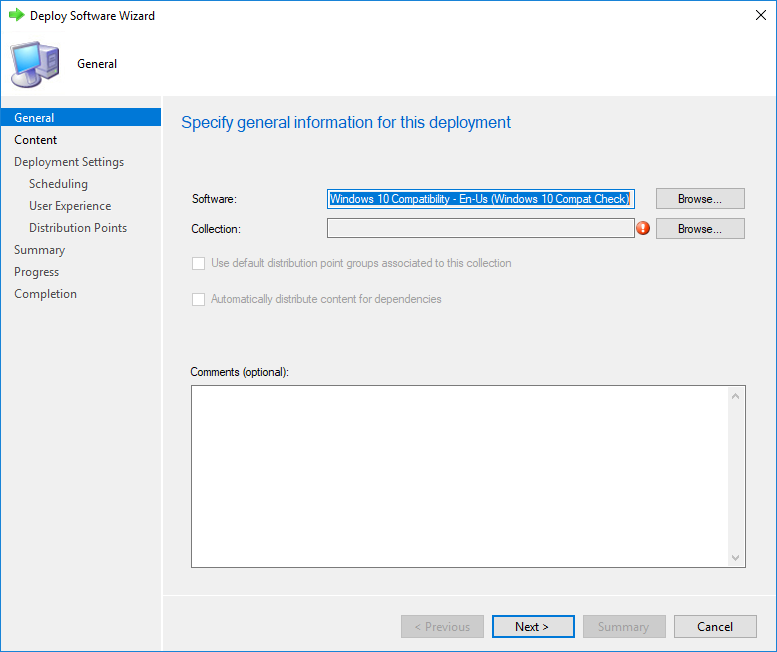Screen dimensions: 777x652
Task: Click the comments scrollbar down arrow
Action: click(x=735, y=558)
